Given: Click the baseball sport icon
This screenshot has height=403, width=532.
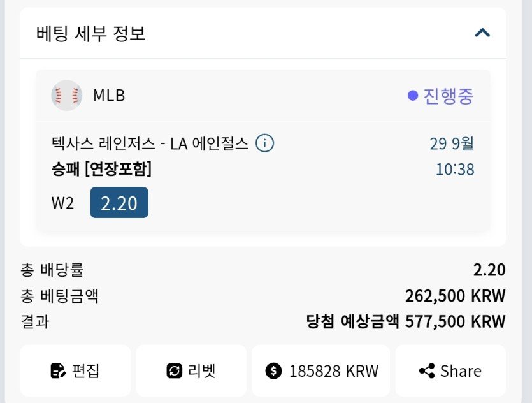Looking at the screenshot, I should (66, 96).
